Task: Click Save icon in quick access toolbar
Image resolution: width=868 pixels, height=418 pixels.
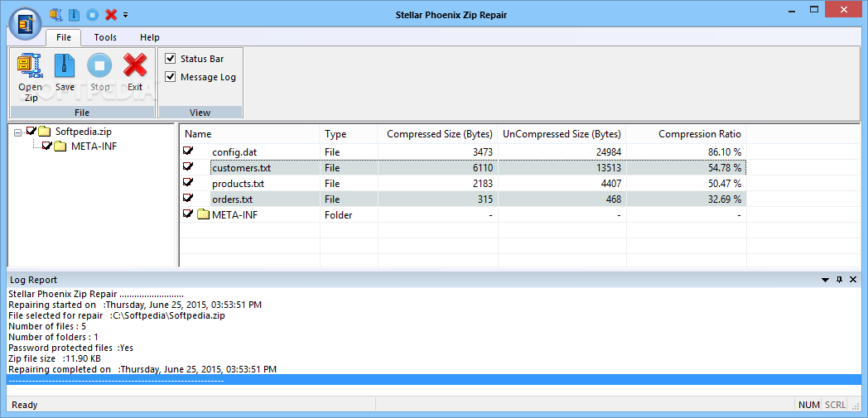Action: point(75,15)
